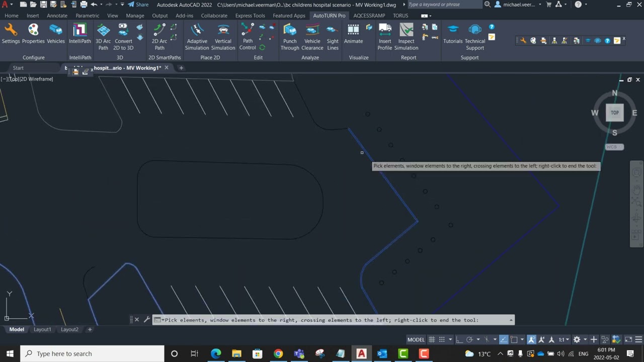Toggle polar tracking
644x362 pixels.
469,339
